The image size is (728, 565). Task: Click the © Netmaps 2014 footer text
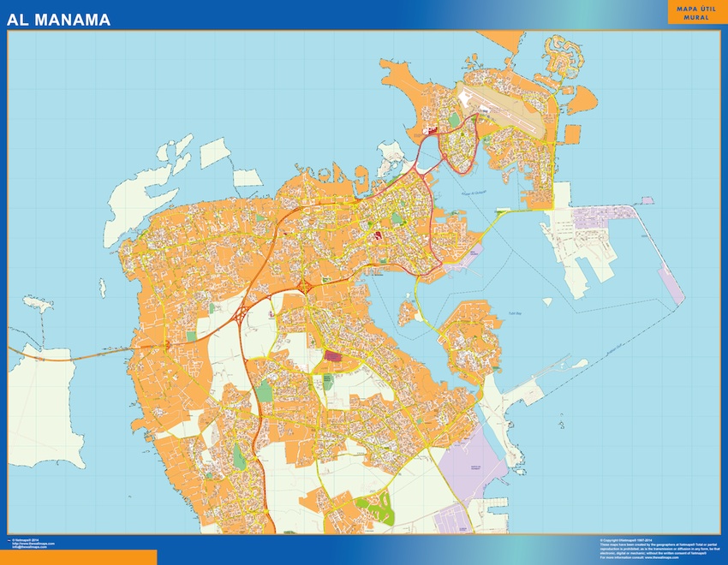point(25,540)
